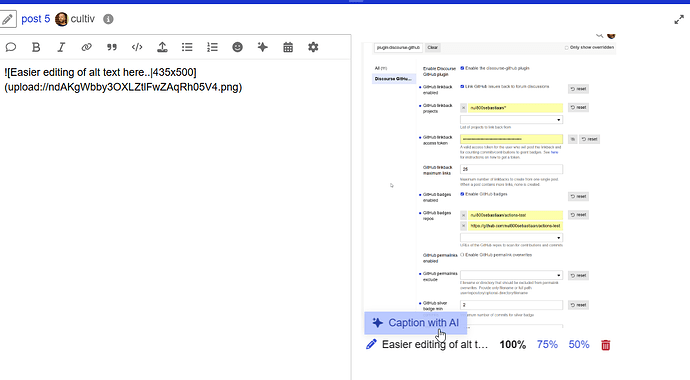
Task: Open the emoji picker
Action: [x=238, y=47]
